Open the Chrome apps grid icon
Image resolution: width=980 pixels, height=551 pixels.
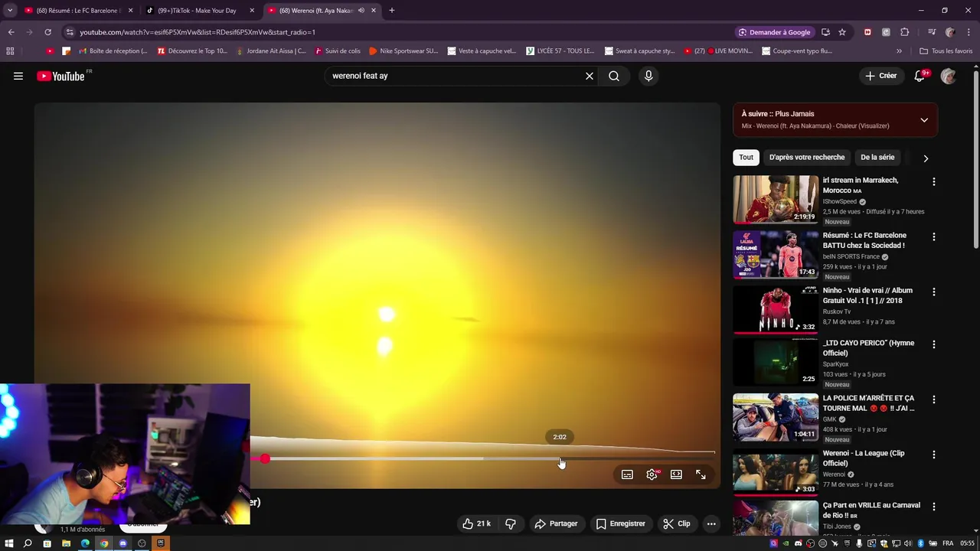(10, 51)
